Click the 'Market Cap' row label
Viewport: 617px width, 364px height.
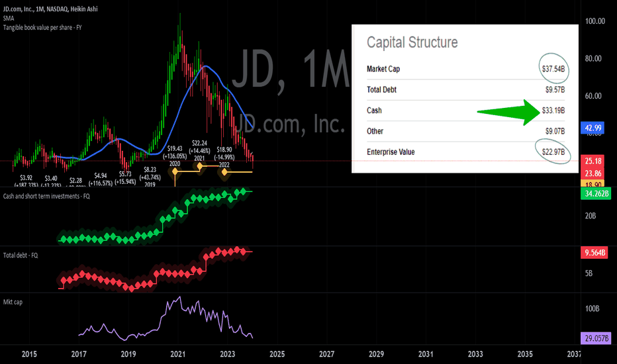click(x=383, y=69)
